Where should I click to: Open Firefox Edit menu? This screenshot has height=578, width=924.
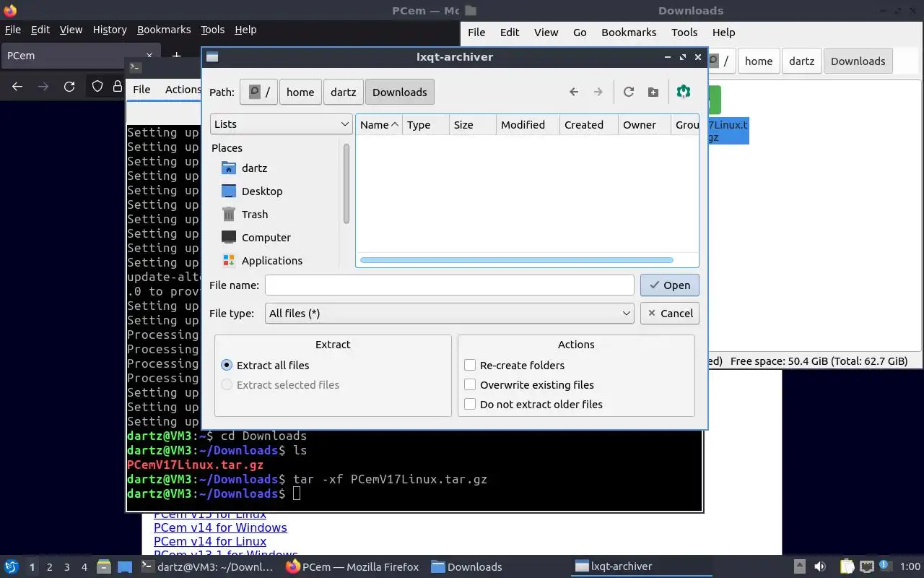click(40, 30)
